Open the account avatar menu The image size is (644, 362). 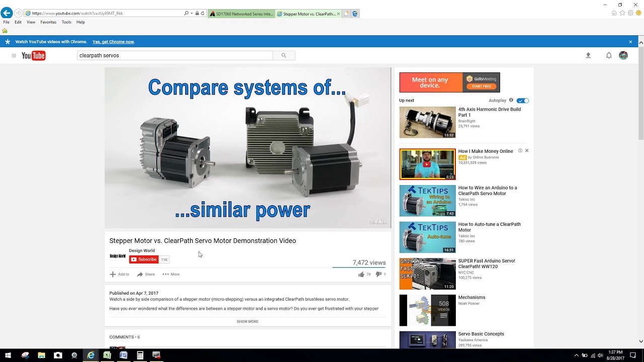623,55
